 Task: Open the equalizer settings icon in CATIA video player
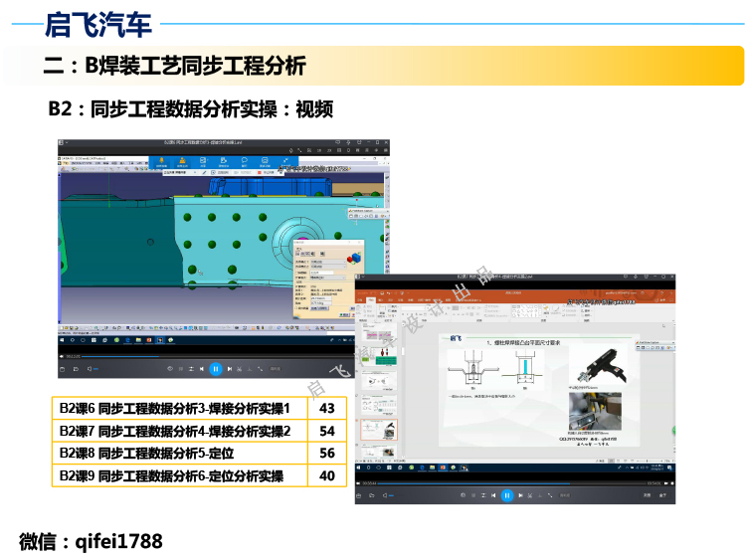(191, 369)
